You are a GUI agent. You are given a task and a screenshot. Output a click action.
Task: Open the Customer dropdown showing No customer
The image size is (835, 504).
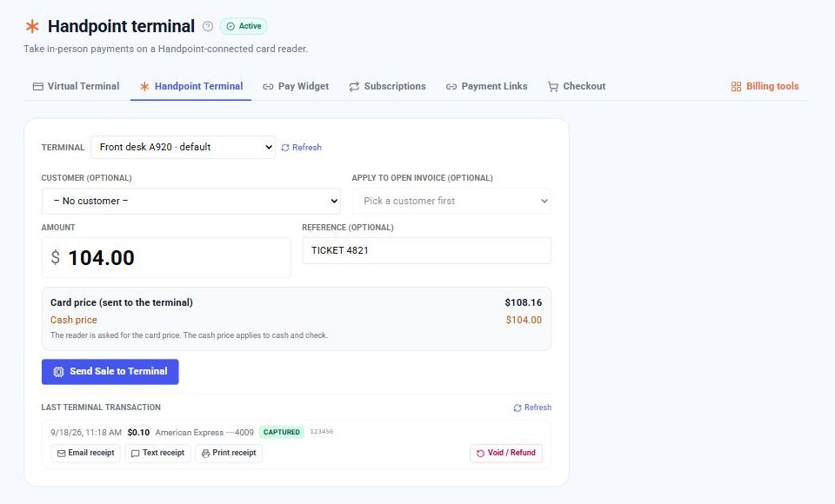(191, 202)
